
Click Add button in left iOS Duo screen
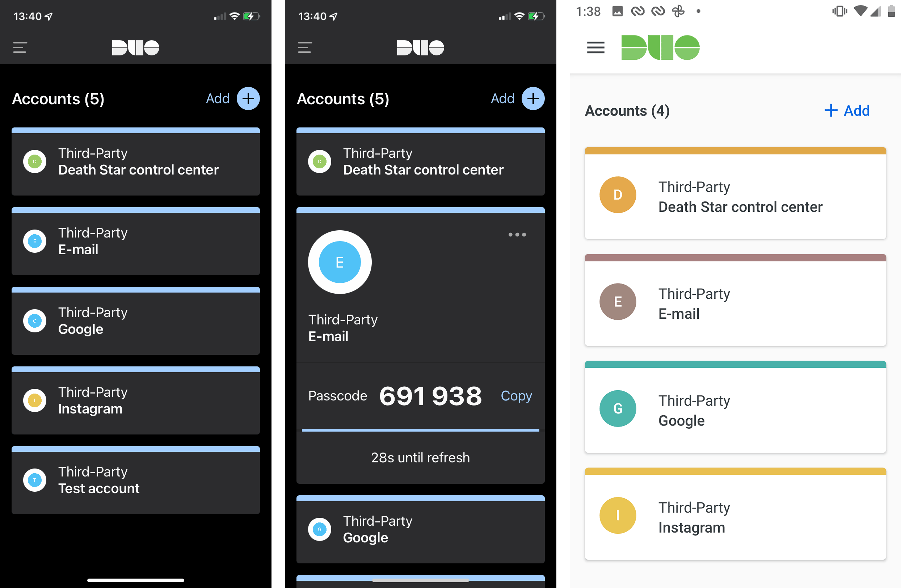coord(249,98)
